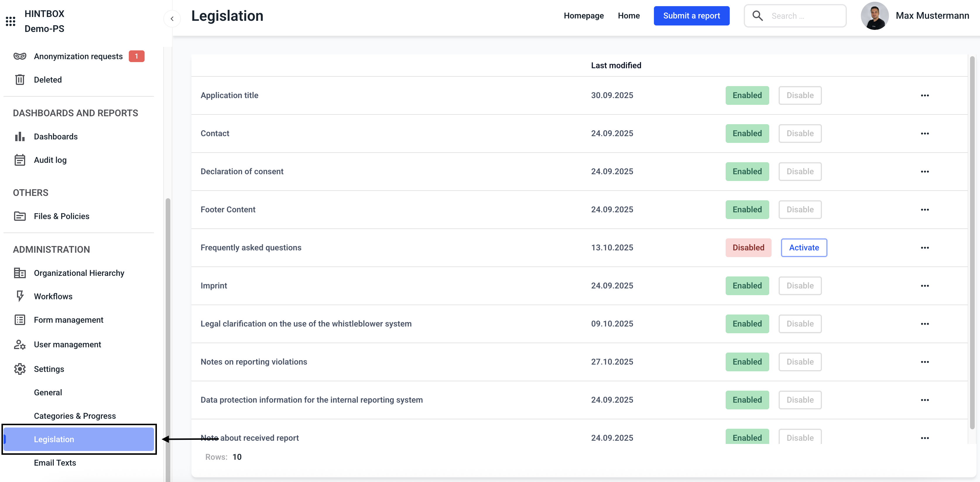Open three-dot menu for Contact row
The width and height of the screenshot is (980, 482).
[924, 133]
